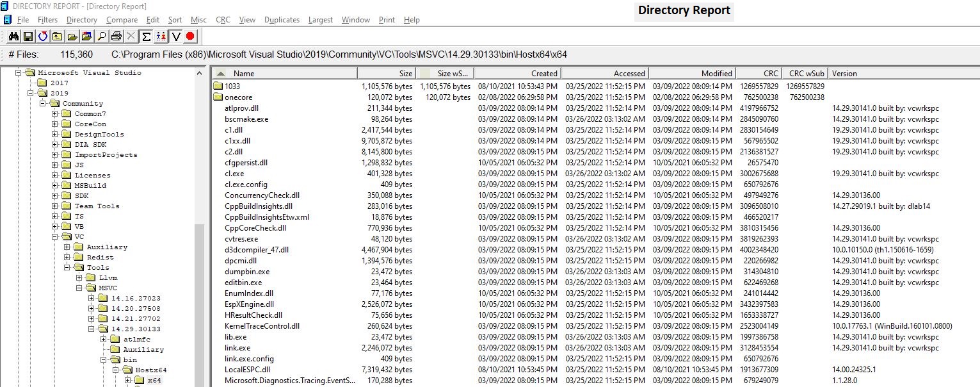Click the printer toolbar icon
The width and height of the screenshot is (980, 387).
[116, 37]
